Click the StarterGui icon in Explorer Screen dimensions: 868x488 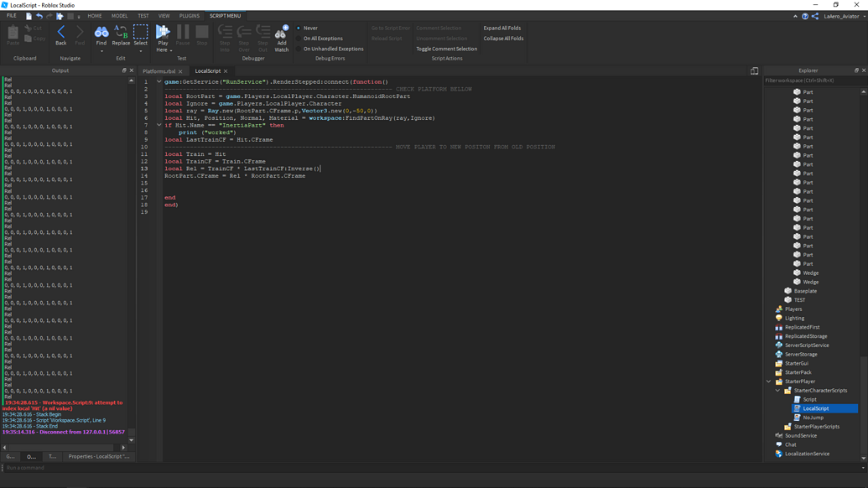click(779, 364)
